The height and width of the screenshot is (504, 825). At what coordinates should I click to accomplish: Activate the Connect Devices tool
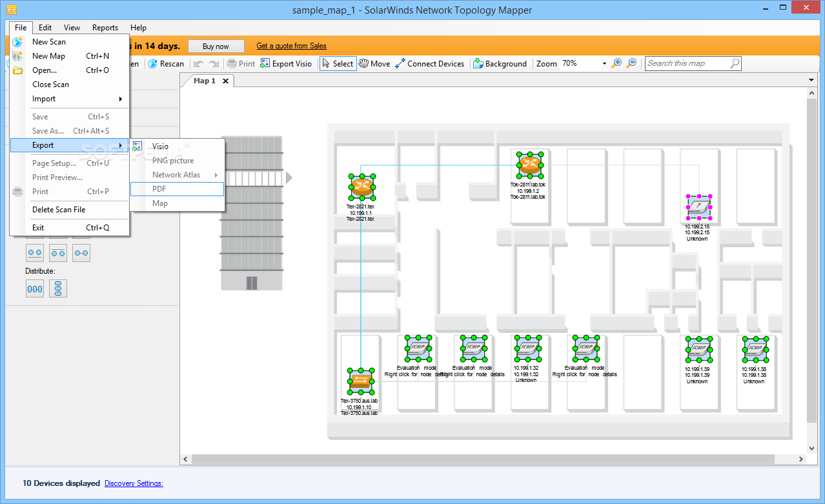coord(430,63)
